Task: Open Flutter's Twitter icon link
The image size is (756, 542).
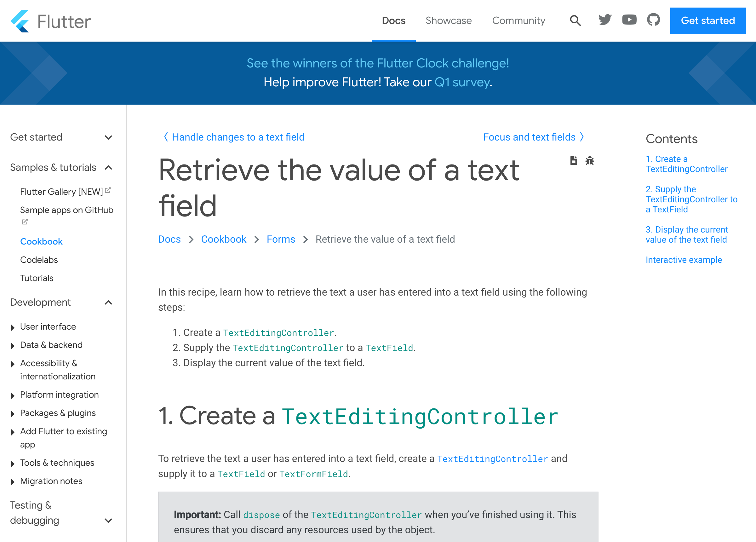Action: click(605, 20)
